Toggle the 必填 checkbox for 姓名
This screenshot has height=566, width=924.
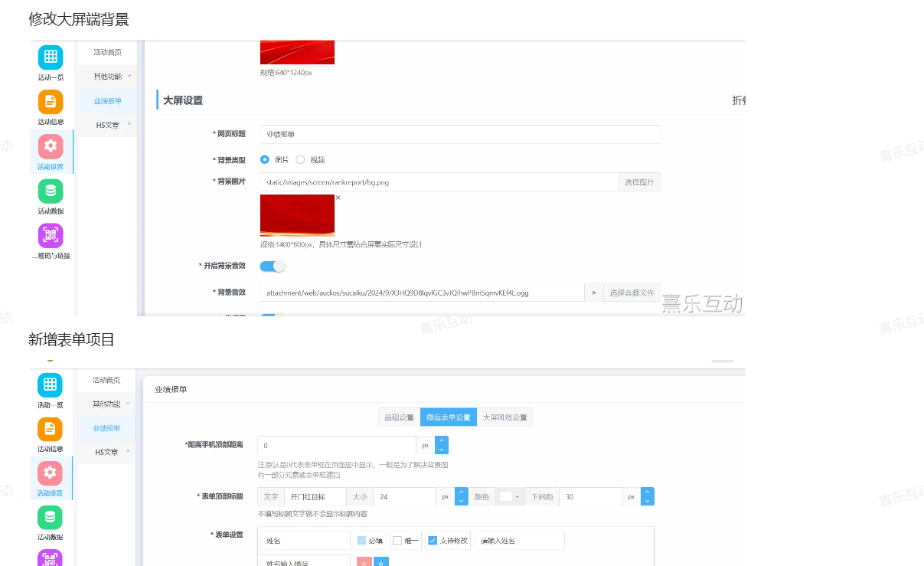pos(361,541)
